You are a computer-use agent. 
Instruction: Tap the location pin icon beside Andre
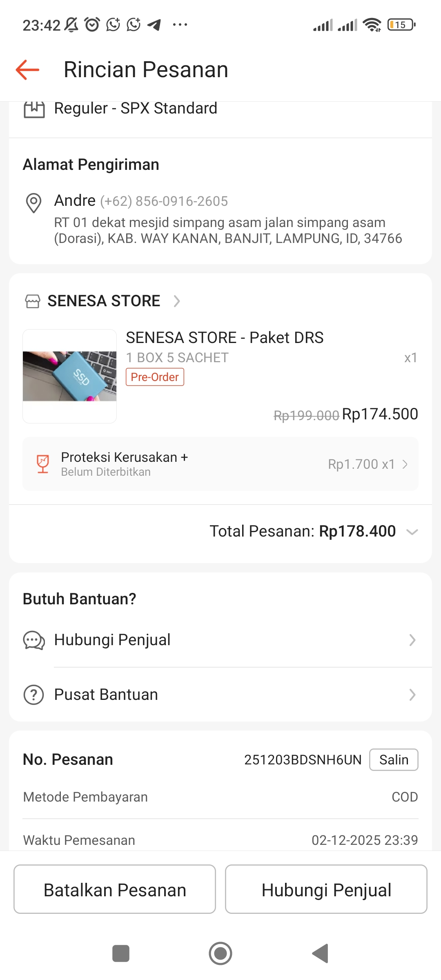pos(33,203)
